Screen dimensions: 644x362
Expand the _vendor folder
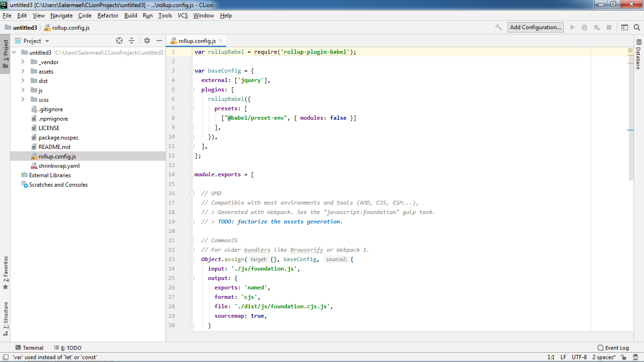tap(23, 62)
